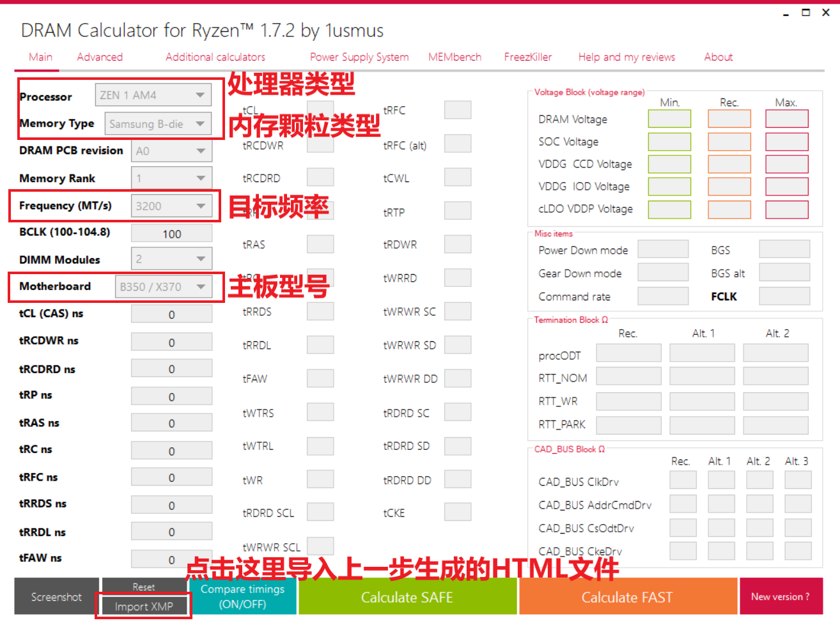Image resolution: width=840 pixels, height=632 pixels.
Task: Open the Processor dropdown showing ZEN 1 AM4
Action: click(x=153, y=95)
